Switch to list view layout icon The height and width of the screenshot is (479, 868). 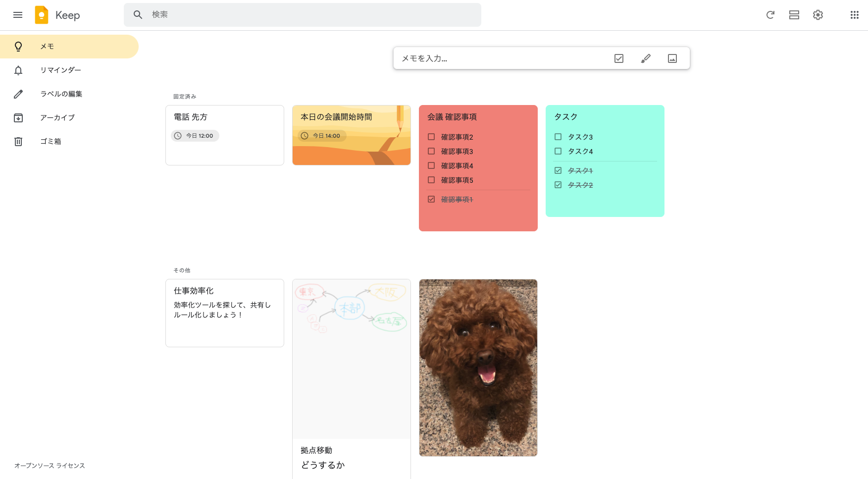794,15
